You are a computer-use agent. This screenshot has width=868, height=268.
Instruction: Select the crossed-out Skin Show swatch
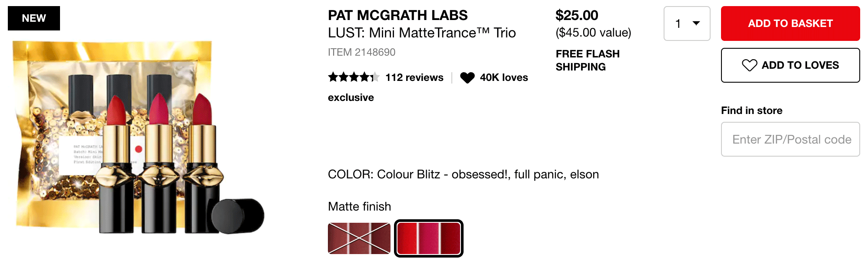pos(359,238)
